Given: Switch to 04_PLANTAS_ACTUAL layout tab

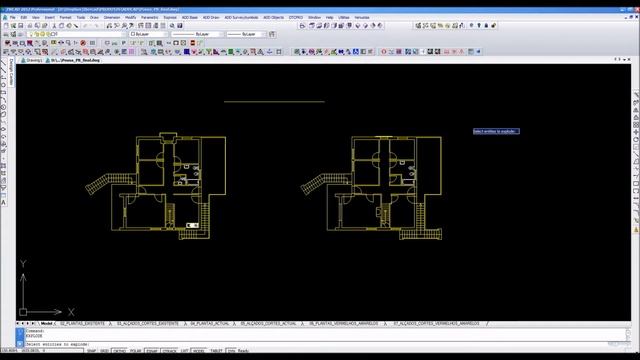Looking at the screenshot, I should pos(209,324).
